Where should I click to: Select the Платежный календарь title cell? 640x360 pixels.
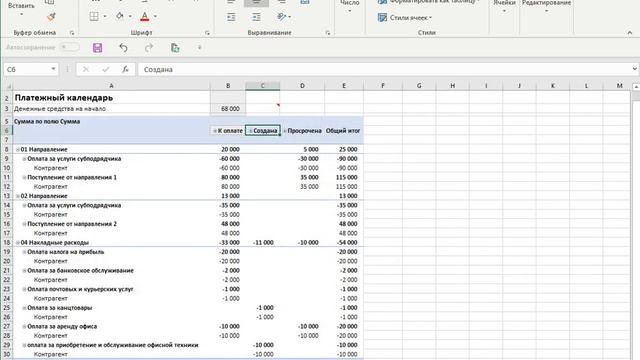111,98
